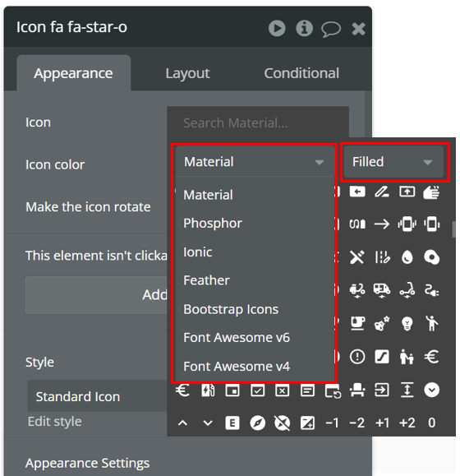Pick the phone with single vibration lines
Viewport: 460px width, 476px height.
click(431, 224)
